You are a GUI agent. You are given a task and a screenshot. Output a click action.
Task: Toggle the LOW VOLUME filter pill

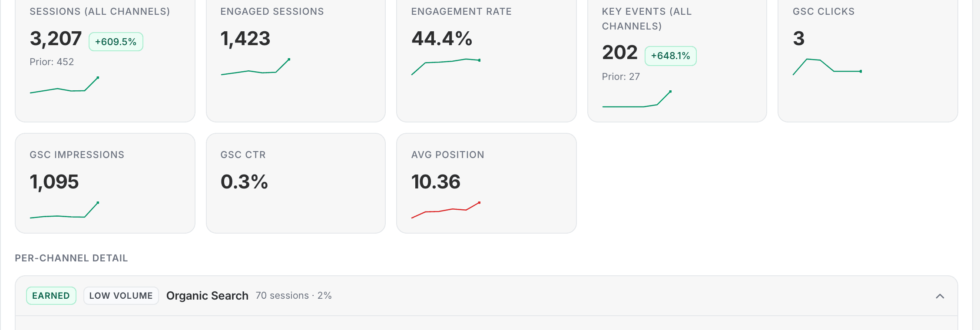121,296
